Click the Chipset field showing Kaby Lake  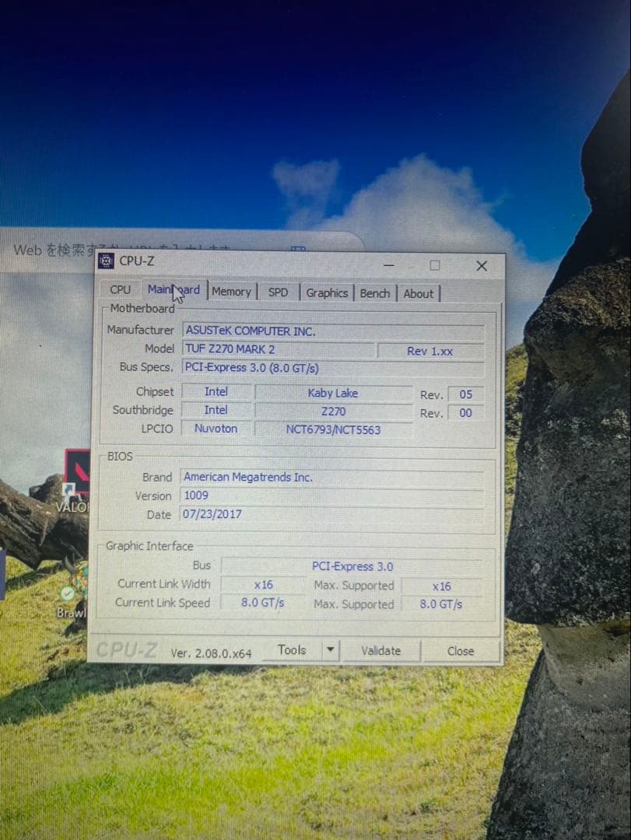[x=333, y=393]
